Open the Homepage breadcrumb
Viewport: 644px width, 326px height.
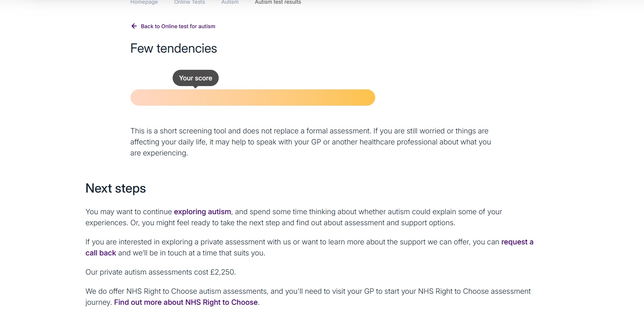point(144,2)
